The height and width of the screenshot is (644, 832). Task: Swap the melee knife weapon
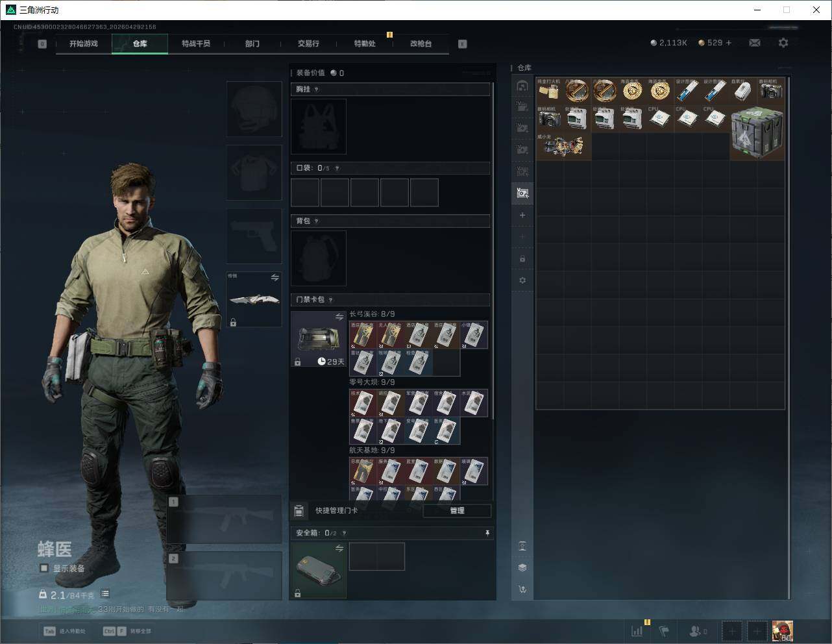[275, 277]
